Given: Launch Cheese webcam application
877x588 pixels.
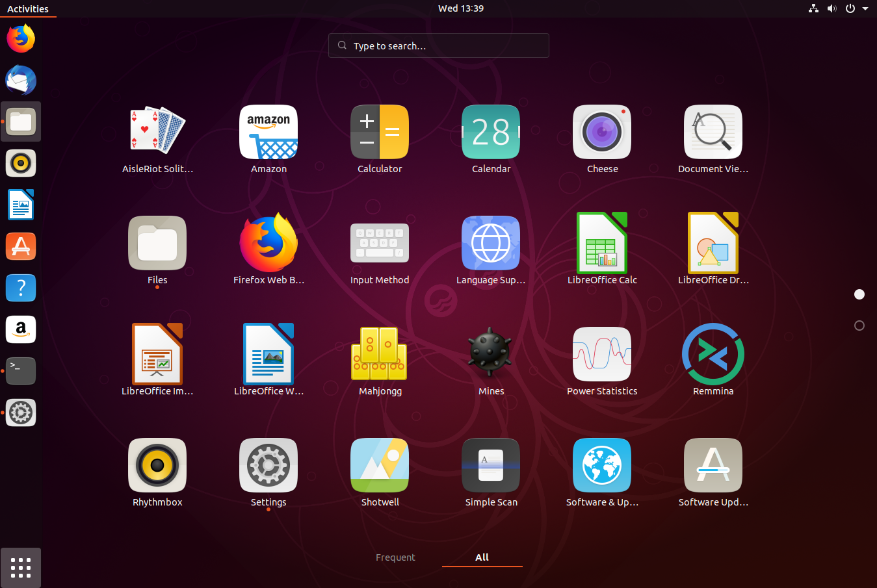Looking at the screenshot, I should [602, 132].
